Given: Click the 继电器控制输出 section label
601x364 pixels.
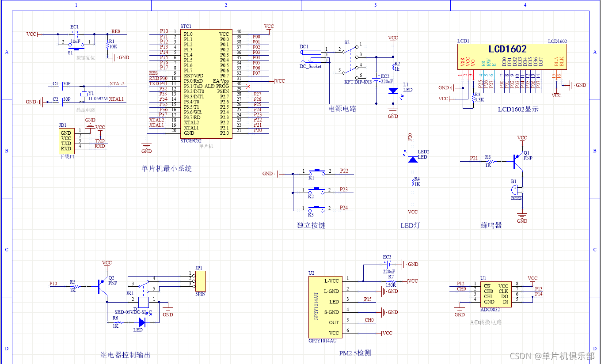Looking at the screenshot, I should pos(126,355).
